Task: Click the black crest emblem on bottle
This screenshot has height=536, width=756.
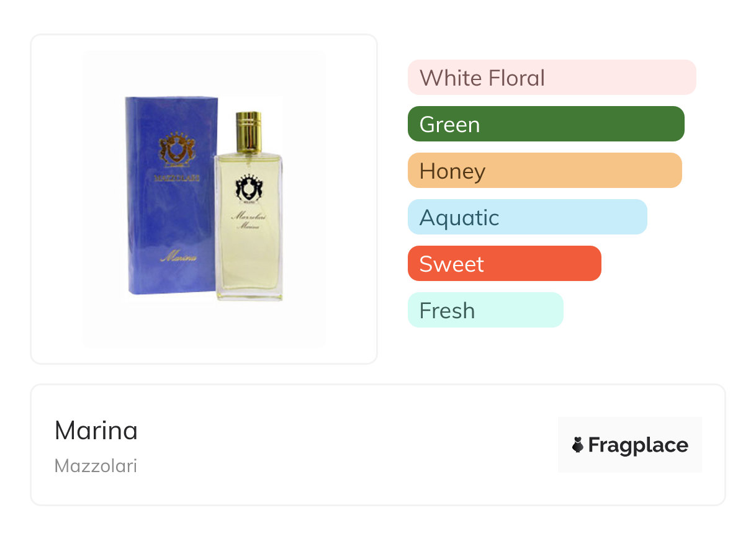Action: tap(247, 188)
